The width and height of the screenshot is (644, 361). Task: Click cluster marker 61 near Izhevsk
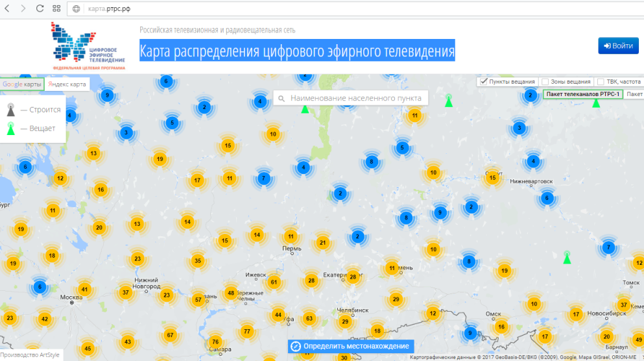(x=274, y=282)
